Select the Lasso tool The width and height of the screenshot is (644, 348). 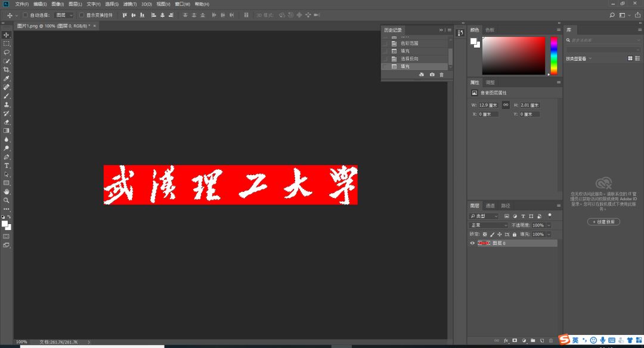(x=6, y=52)
